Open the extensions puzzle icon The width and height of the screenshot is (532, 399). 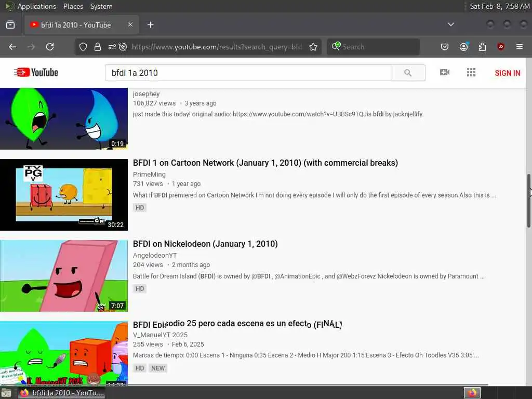click(482, 47)
